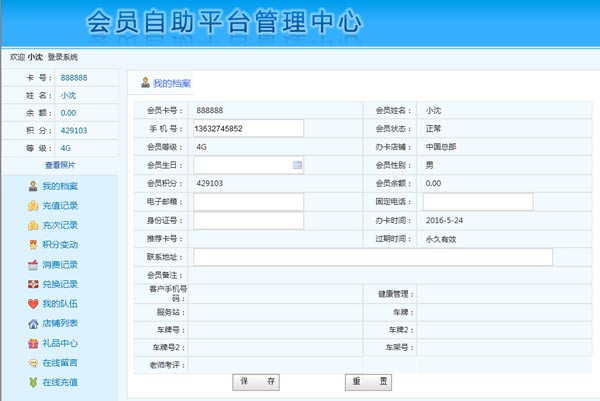The width and height of the screenshot is (600, 401).
Task: Click sidebar 等级 value 4G
Action: (x=66, y=148)
